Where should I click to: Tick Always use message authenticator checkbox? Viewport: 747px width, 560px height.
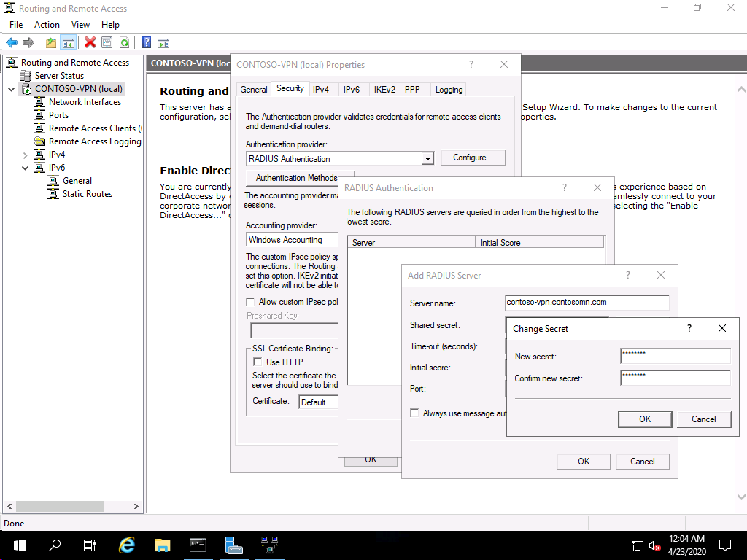[x=414, y=413]
